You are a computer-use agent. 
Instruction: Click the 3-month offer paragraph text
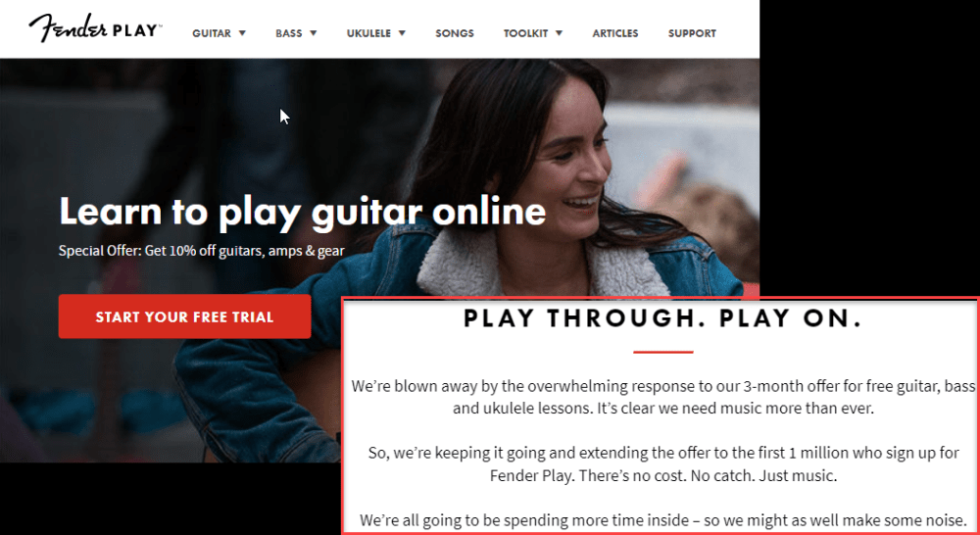click(x=662, y=398)
